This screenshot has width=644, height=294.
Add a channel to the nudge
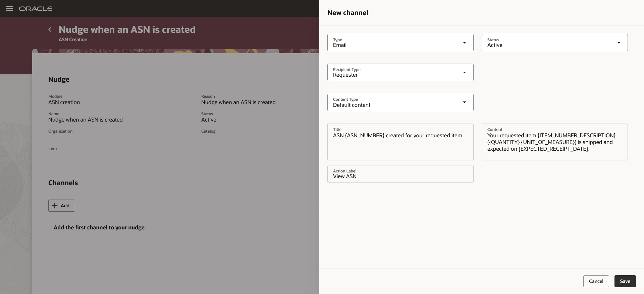tap(62, 206)
